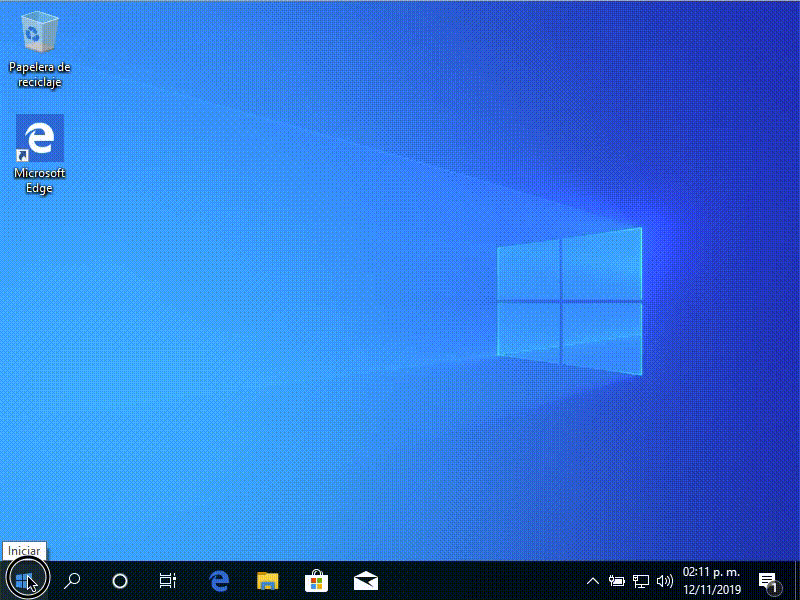Open the Windows Start menu
Screen dimensions: 800x600
pos(23,580)
